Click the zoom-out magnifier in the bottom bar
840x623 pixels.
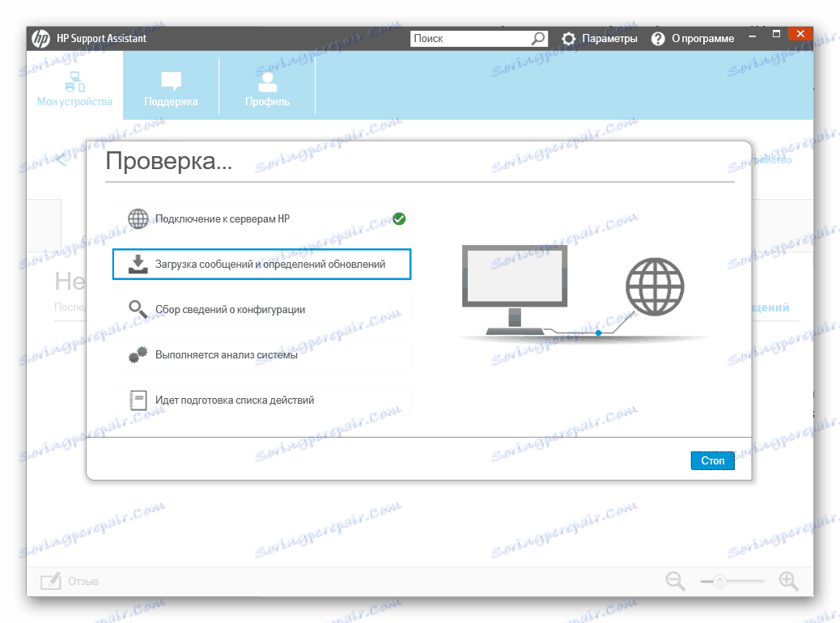674,581
